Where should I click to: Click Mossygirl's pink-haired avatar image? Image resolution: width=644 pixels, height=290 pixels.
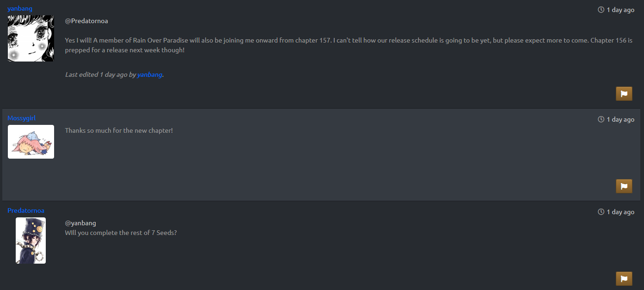31,142
